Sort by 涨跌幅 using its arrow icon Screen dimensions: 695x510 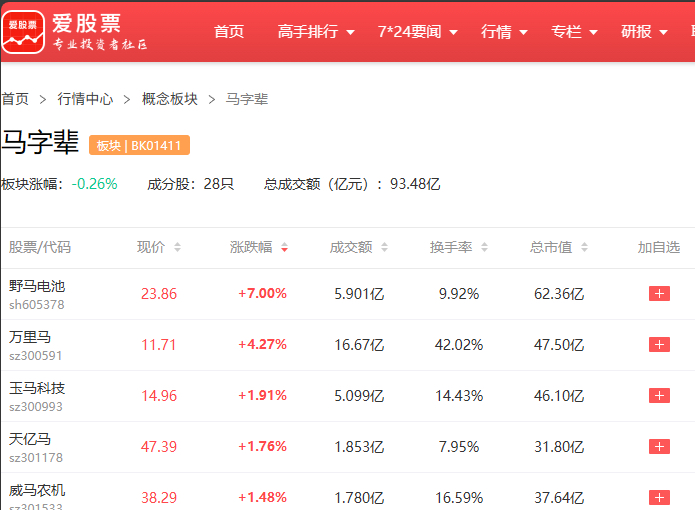tap(285, 247)
